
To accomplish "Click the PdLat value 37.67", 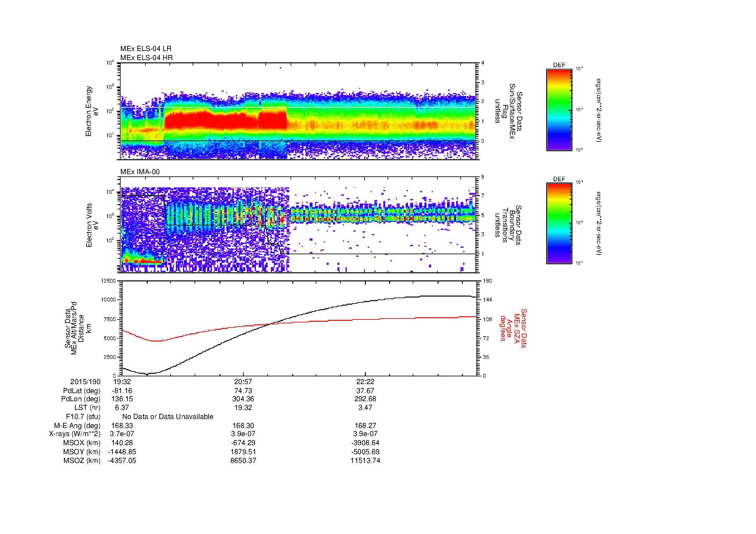I will [365, 391].
